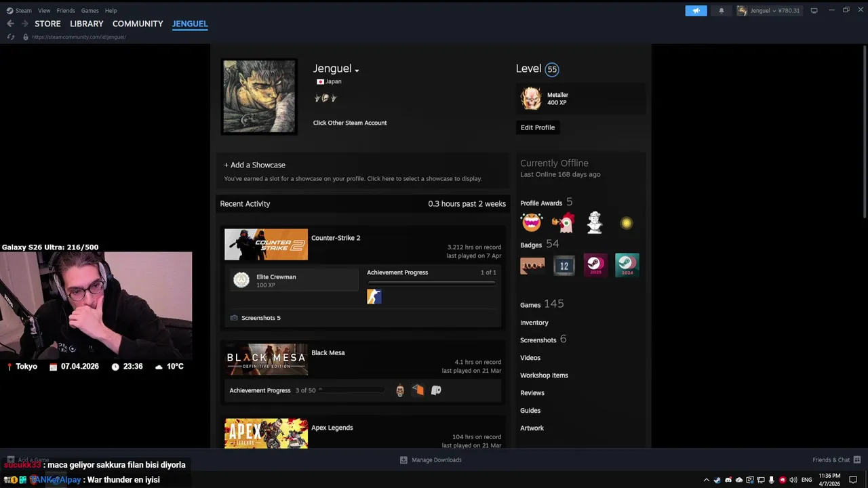The height and width of the screenshot is (488, 868).
Task: Click the white Black Mesa achievement icon
Action: click(436, 390)
